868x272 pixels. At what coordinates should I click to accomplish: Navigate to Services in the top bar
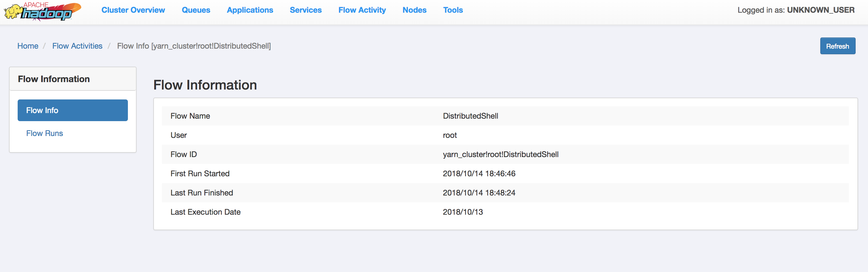(306, 10)
